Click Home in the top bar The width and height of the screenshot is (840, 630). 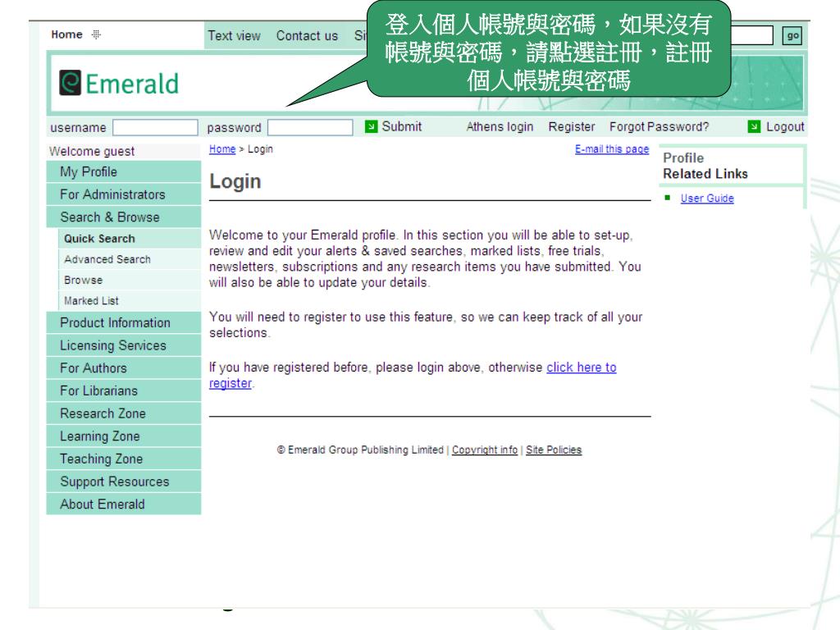pos(67,34)
